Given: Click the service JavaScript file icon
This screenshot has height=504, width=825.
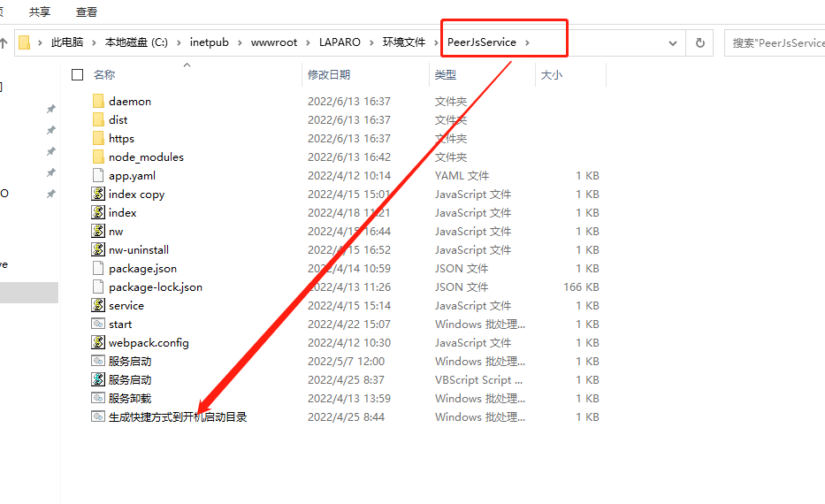Looking at the screenshot, I should (x=98, y=305).
